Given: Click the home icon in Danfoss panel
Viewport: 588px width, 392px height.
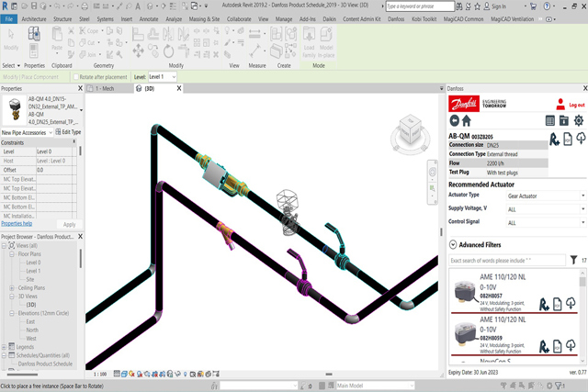Looking at the screenshot, I should [x=466, y=120].
